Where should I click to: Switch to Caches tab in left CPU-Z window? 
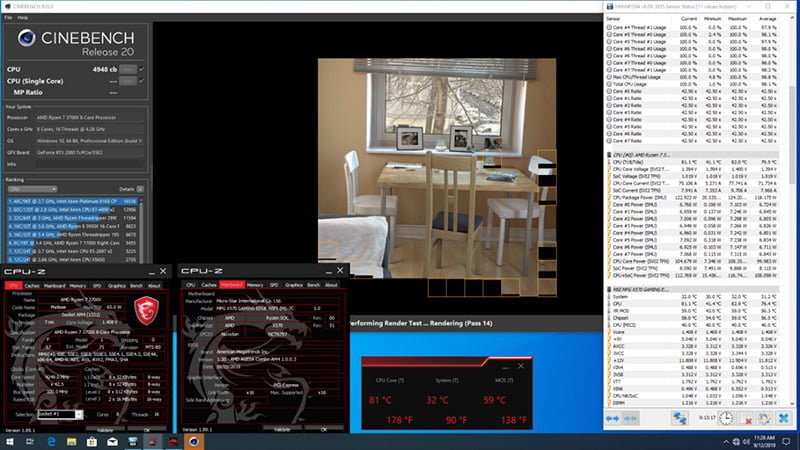click(x=32, y=286)
